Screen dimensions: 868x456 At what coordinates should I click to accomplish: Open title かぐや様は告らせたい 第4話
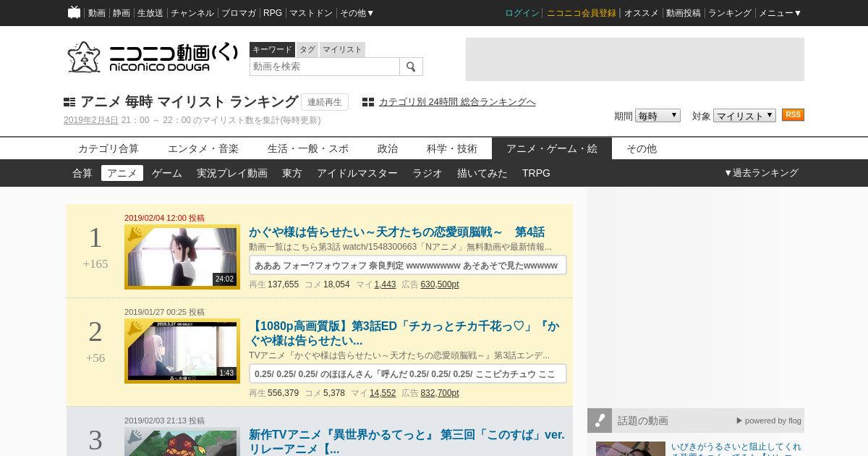(396, 232)
